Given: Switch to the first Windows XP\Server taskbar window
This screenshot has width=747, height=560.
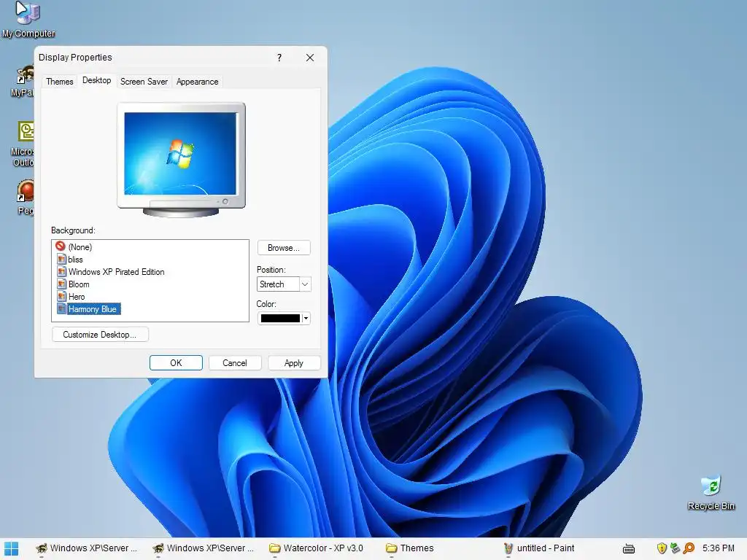Looking at the screenshot, I should (87, 548).
